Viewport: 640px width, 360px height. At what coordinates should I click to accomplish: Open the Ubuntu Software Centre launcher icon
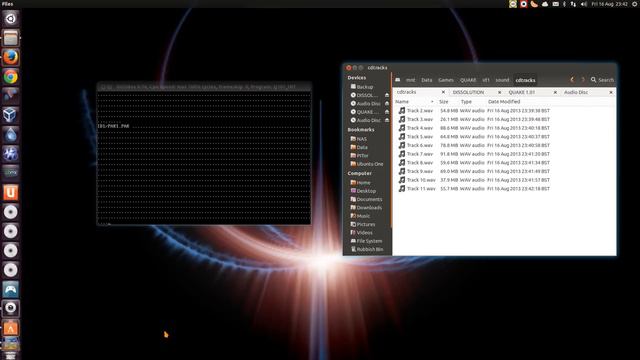11,328
